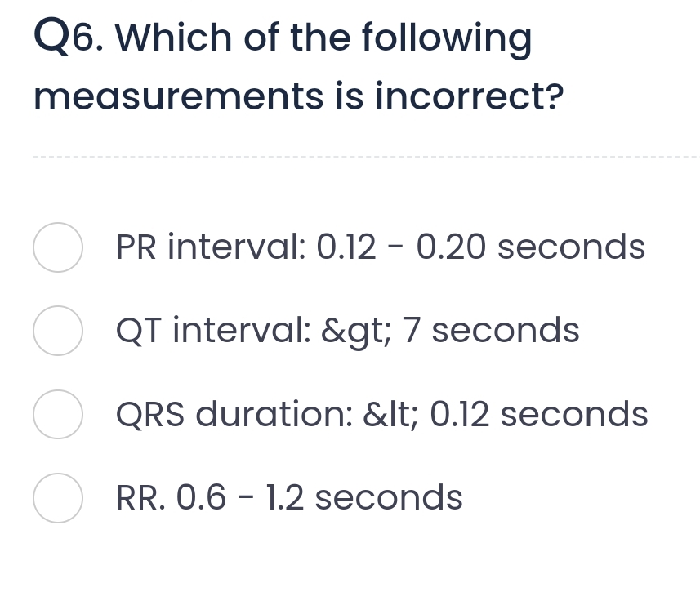700x592 pixels.
Task: Select the empty radio beside QT interval
Action: click(57, 331)
